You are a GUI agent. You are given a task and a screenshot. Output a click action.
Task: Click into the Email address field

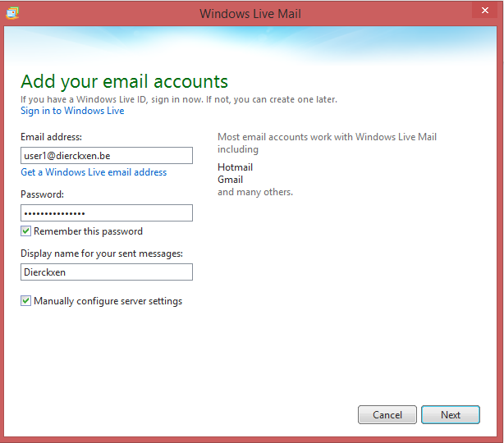point(107,155)
